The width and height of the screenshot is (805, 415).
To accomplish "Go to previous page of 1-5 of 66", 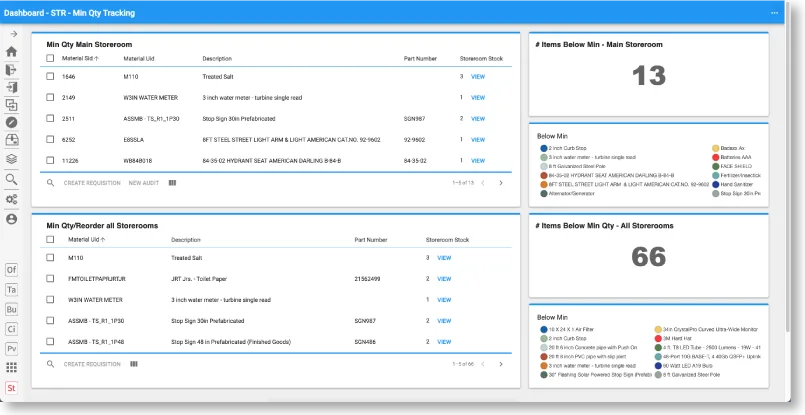I will pyautogui.click(x=483, y=364).
